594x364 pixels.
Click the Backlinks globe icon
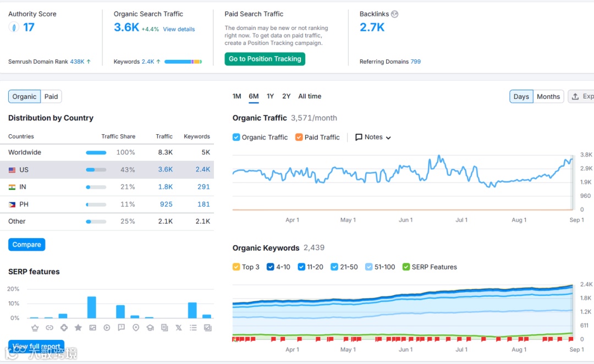pyautogui.click(x=395, y=14)
